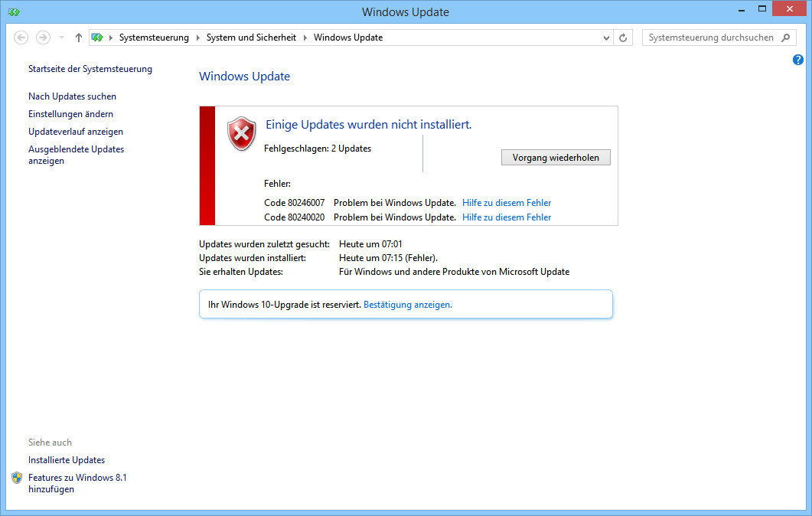Click the Code 80246007 text

[294, 203]
